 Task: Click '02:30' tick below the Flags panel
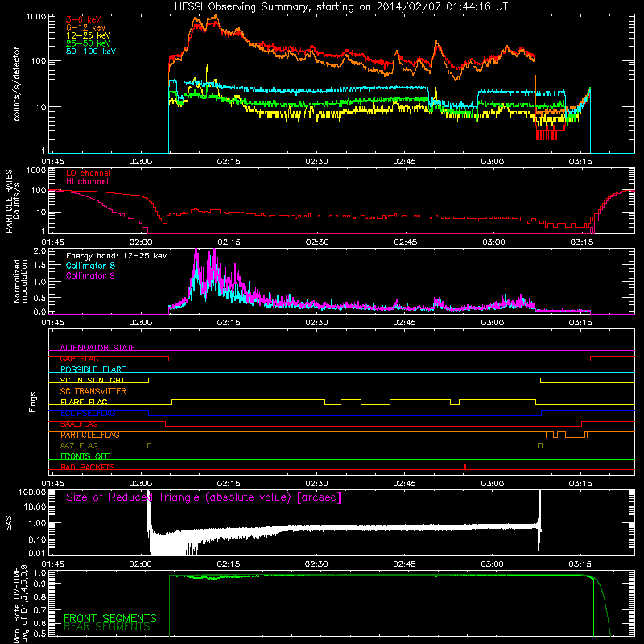pos(316,484)
